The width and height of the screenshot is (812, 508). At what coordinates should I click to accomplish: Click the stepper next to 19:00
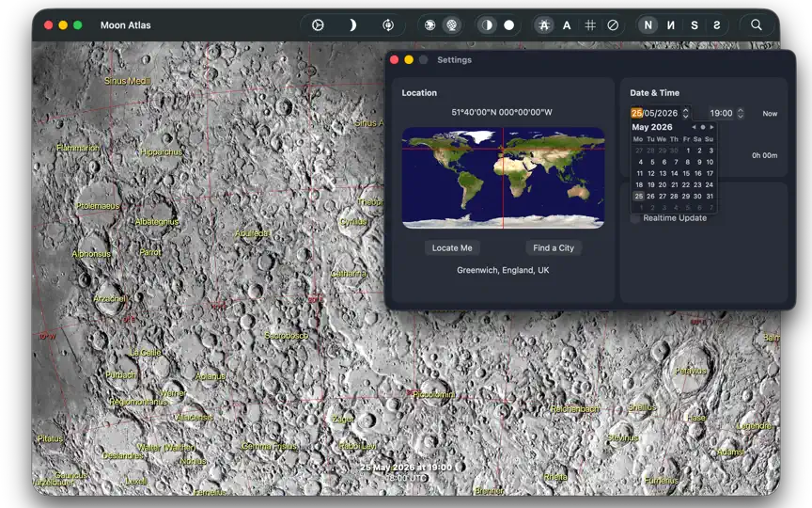[x=741, y=113]
